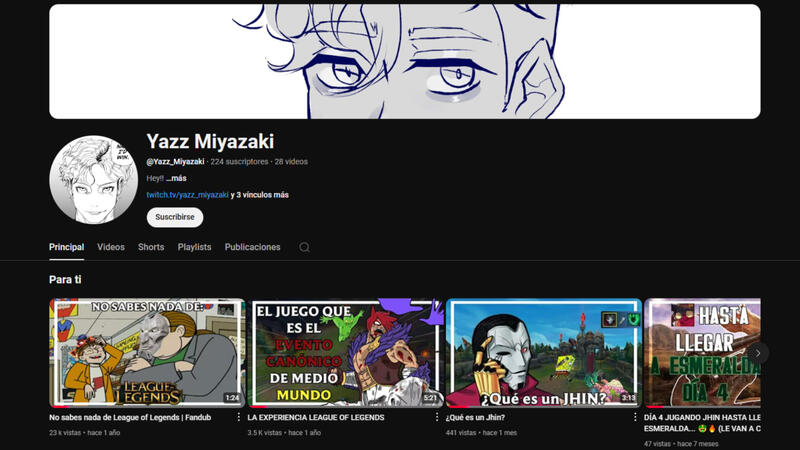Click the channel banner artwork
Screen dimensions: 800x450
[x=404, y=61]
